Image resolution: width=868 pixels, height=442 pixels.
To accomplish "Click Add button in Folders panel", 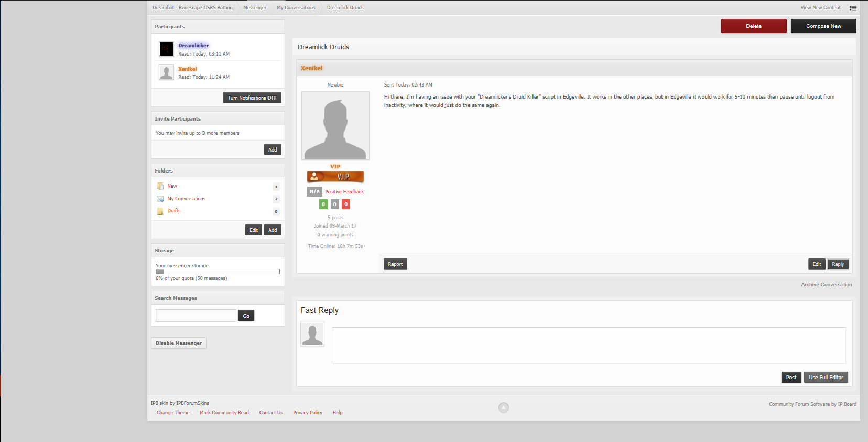I will (273, 230).
